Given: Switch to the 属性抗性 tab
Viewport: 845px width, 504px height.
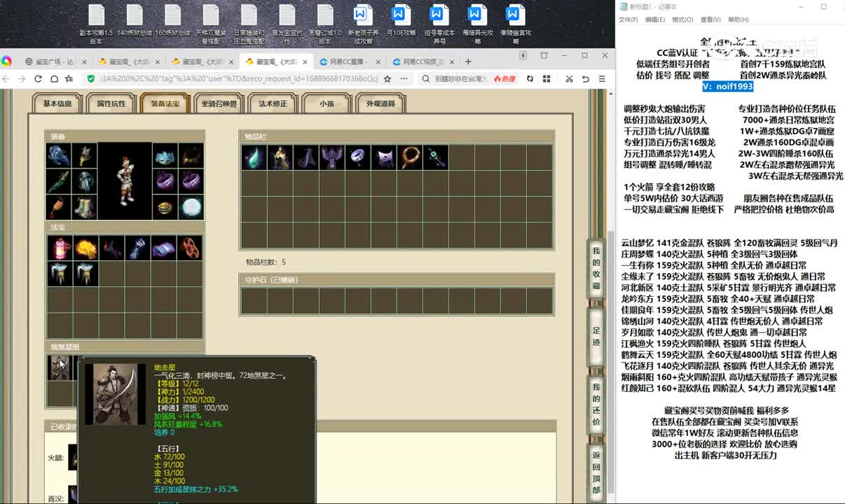Looking at the screenshot, I should 111,104.
